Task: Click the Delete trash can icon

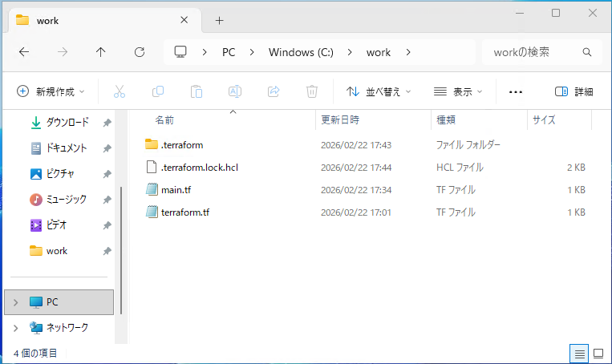Action: point(312,91)
